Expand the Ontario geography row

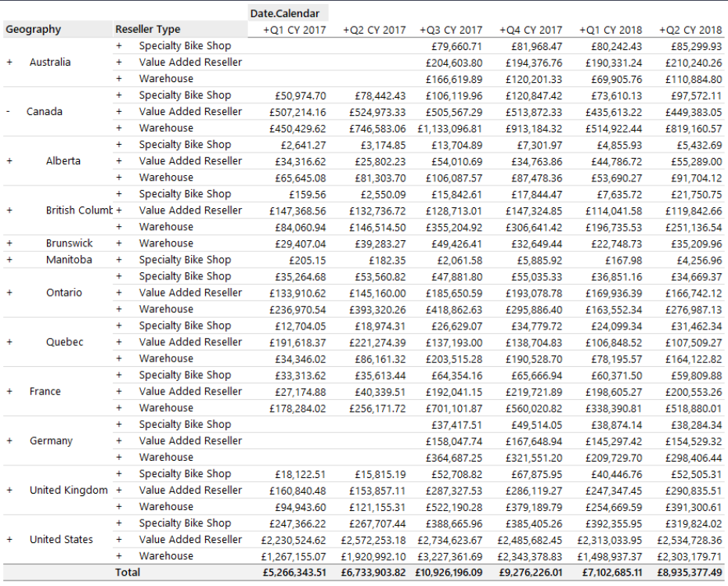(8, 292)
